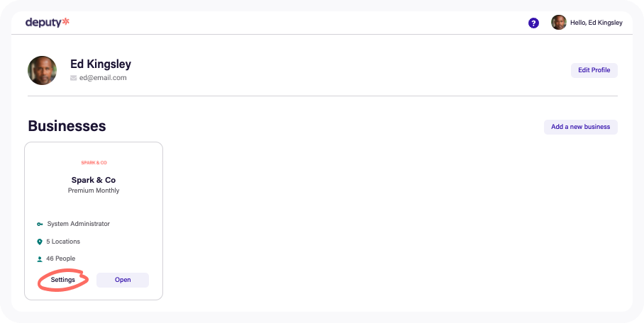Click the Deputy logo in the header
The image size is (644, 323).
tap(47, 23)
